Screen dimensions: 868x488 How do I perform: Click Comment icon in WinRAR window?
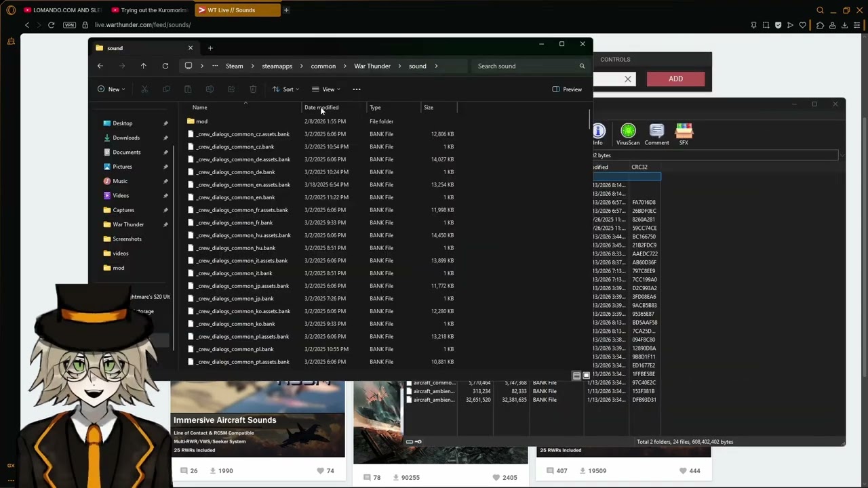pos(656,135)
